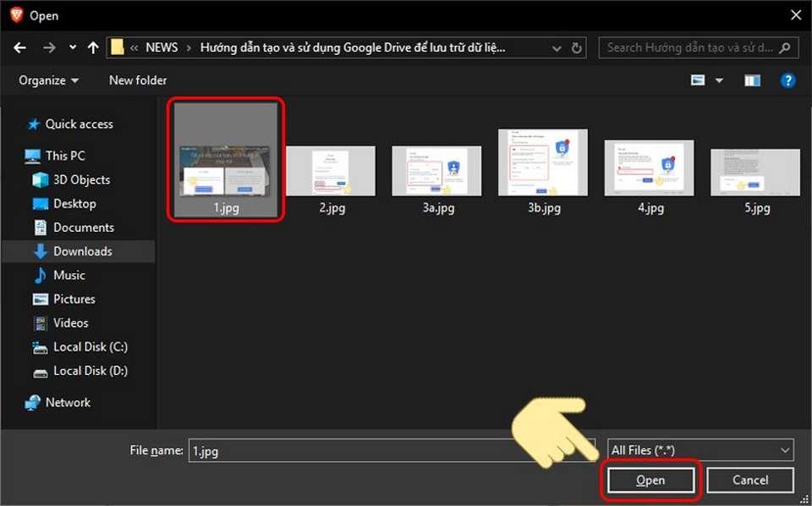Viewport: 812px width, 506px height.
Task: Click the Back navigation arrow
Action: click(x=20, y=48)
